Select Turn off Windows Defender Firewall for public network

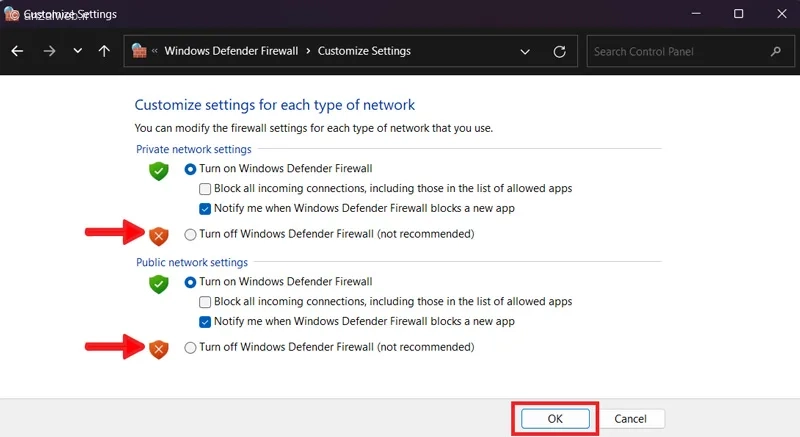191,347
